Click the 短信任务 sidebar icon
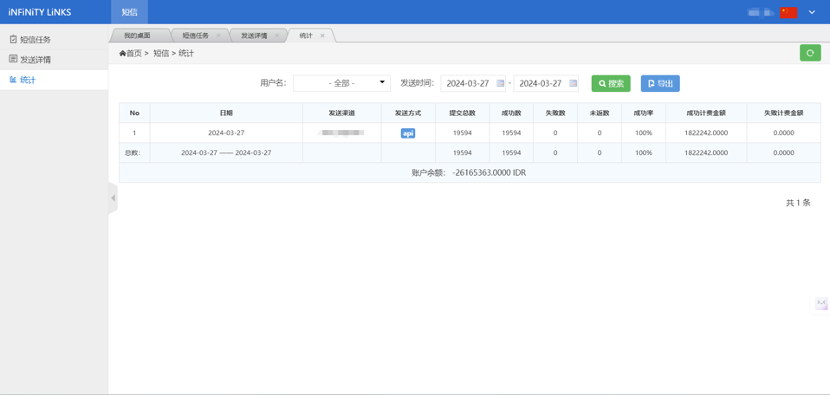This screenshot has width=830, height=396. pyautogui.click(x=13, y=39)
